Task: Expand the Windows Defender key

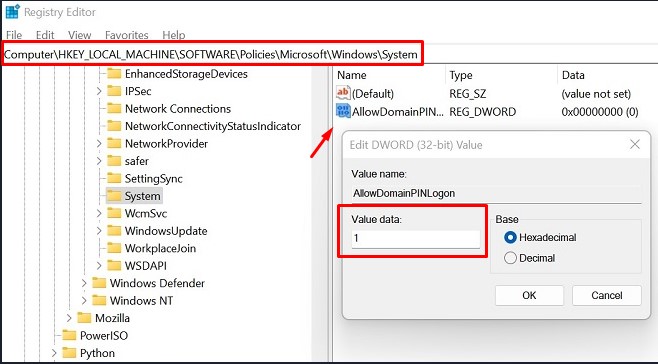Action: [84, 283]
